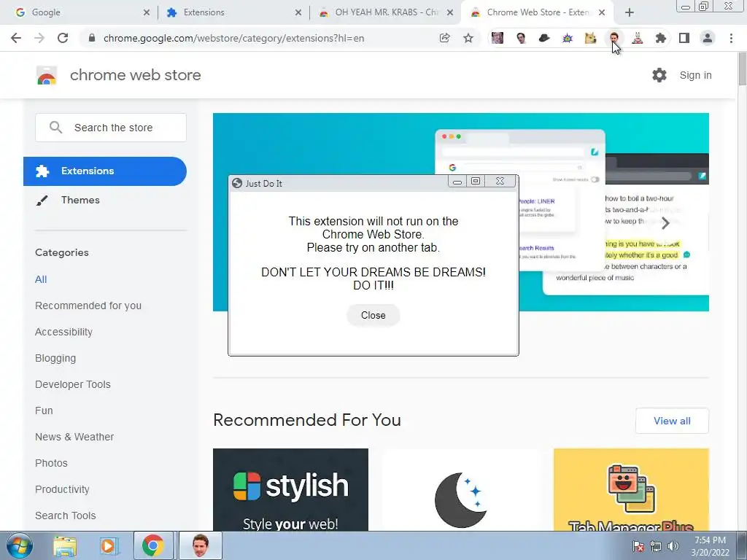747x560 pixels.
Task: Open the media player taskbar icon
Action: [108, 546]
